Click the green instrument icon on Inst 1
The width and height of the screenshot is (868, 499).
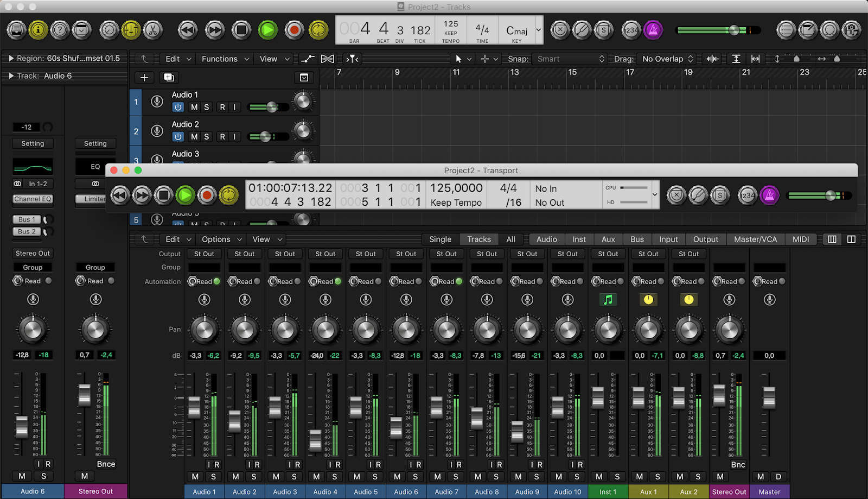pos(608,300)
